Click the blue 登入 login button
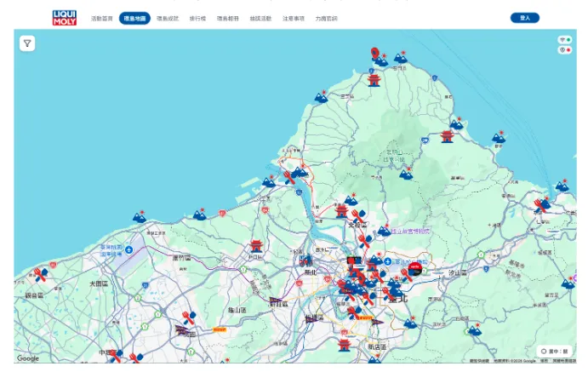This screenshot has height=372, width=588. tap(525, 18)
